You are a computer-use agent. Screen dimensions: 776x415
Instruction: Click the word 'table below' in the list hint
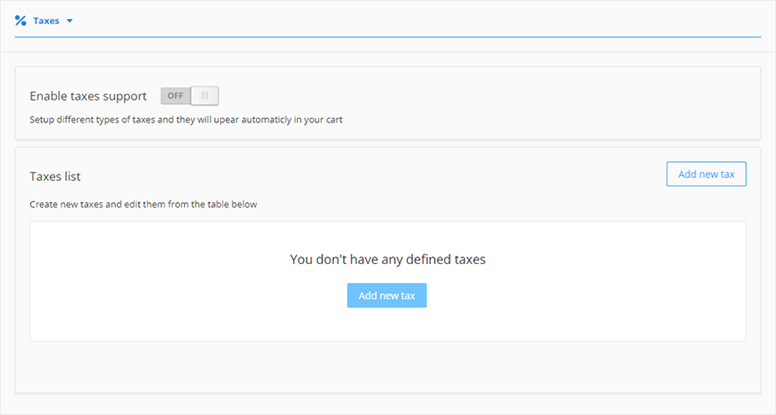tap(233, 205)
